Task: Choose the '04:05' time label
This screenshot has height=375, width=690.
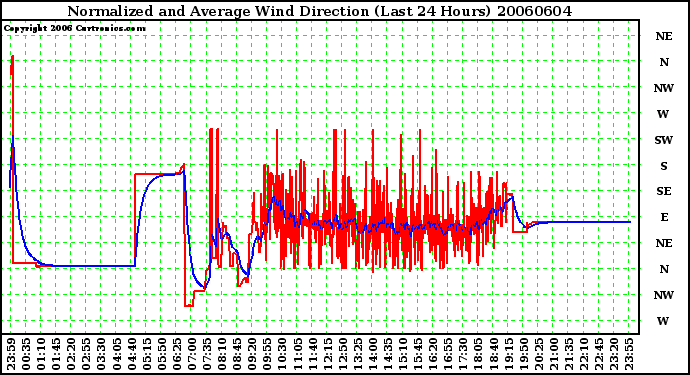Action: pos(116,354)
